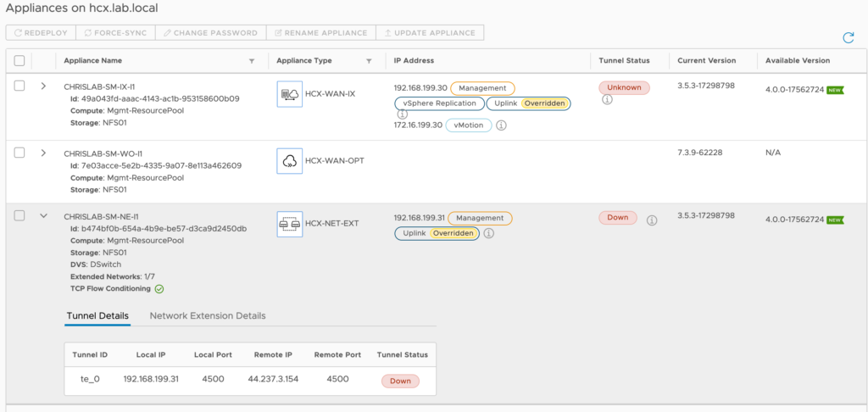Click Extended Networks: 1/7 text
Screen dimensions: 868x412
113,276
